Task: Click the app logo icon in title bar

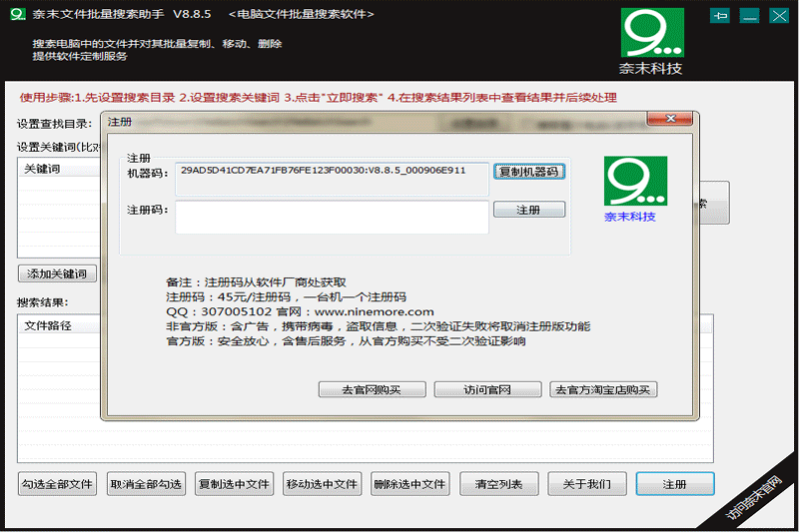Action: point(18,14)
